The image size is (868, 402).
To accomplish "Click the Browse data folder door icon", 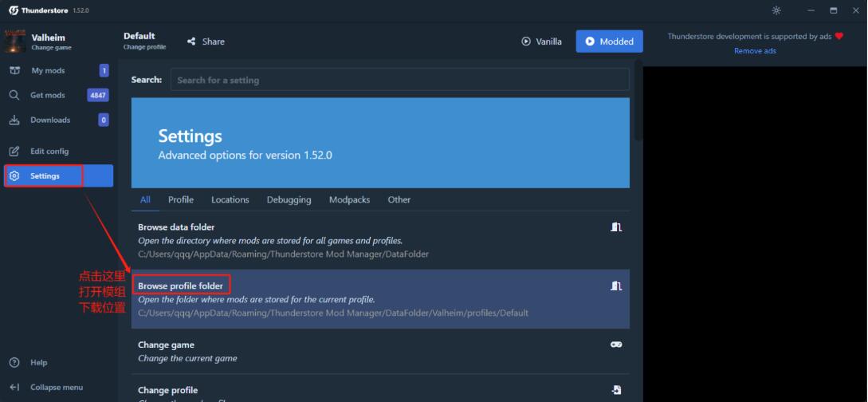I will coord(616,227).
